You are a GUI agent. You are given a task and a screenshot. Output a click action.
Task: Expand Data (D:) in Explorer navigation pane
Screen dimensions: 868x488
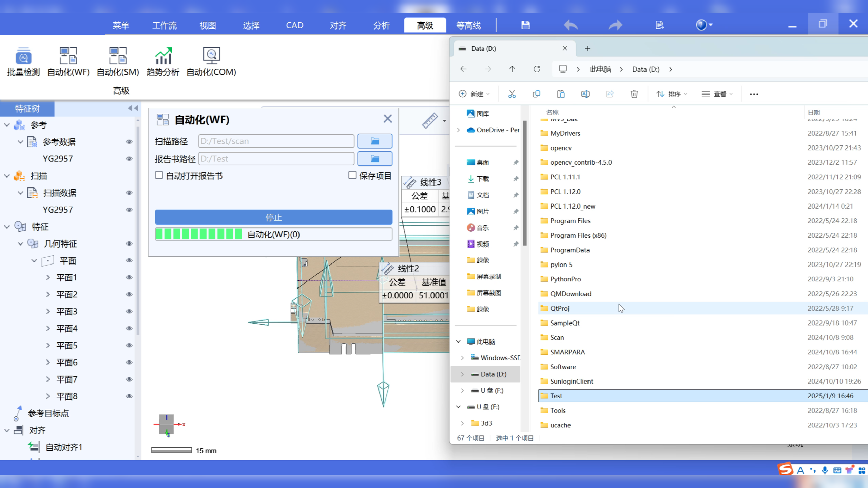[462, 374]
